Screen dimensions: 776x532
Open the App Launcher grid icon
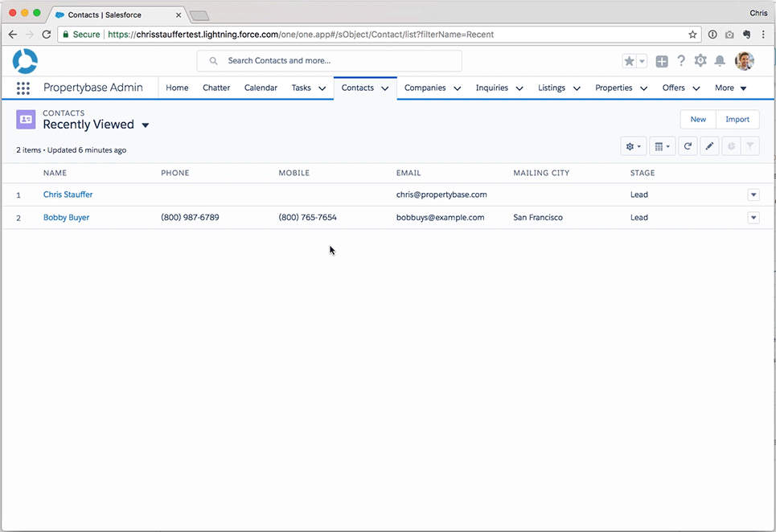pyautogui.click(x=23, y=88)
